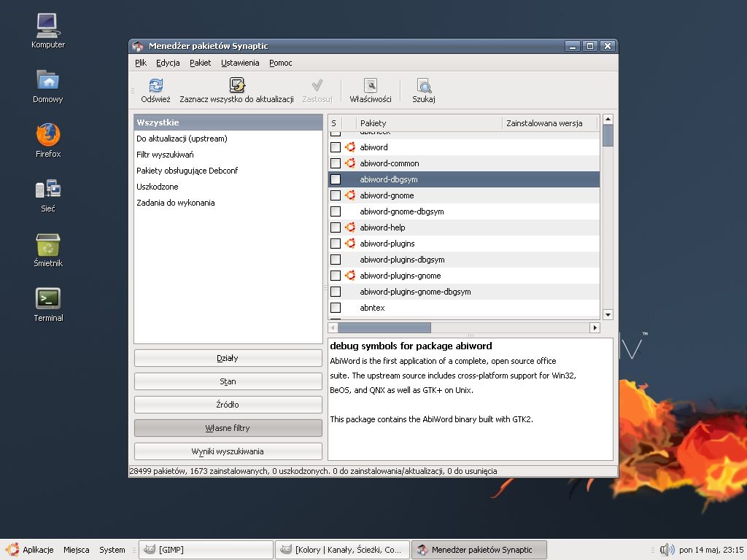The image size is (747, 560).
Task: Select the abiword-plugins-gnome-dbgsym package row
Action: point(464,292)
